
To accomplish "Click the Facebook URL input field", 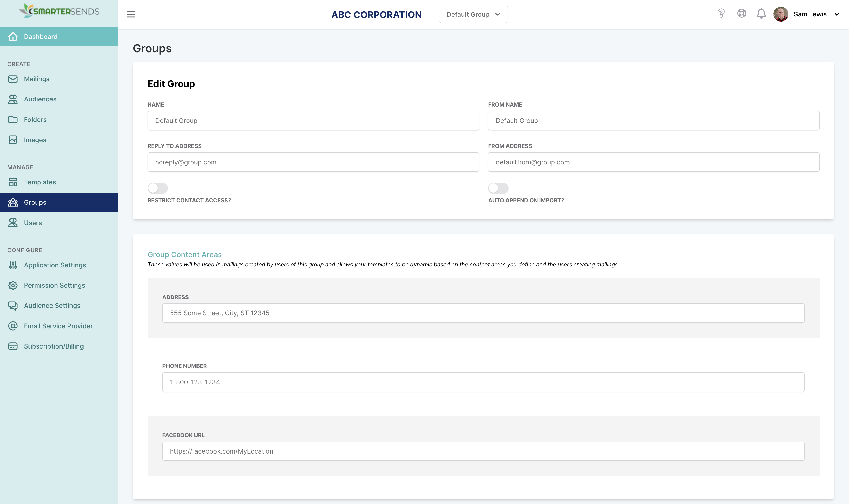I will pos(483,451).
